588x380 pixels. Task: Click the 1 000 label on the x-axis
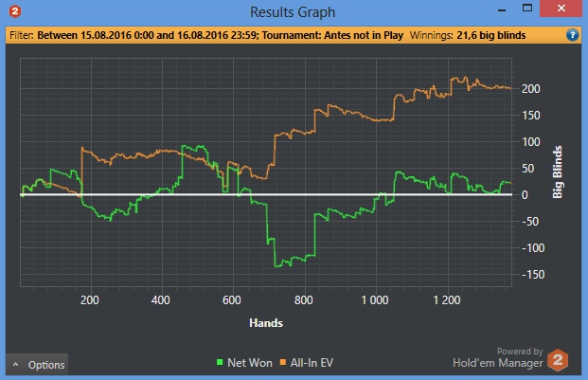tap(375, 300)
